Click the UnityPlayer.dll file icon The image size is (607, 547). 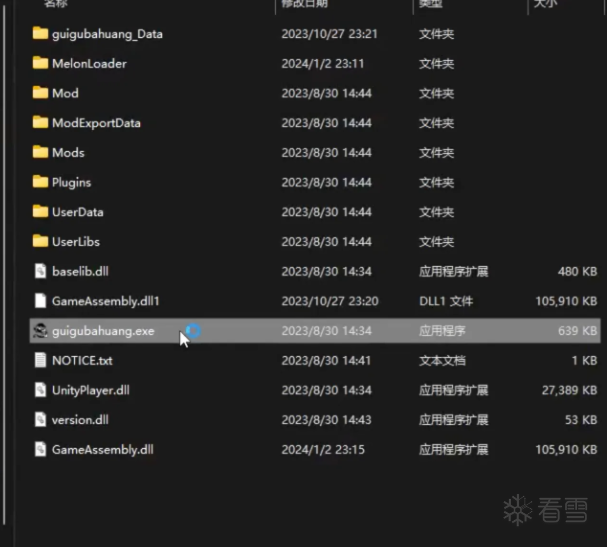click(x=40, y=389)
